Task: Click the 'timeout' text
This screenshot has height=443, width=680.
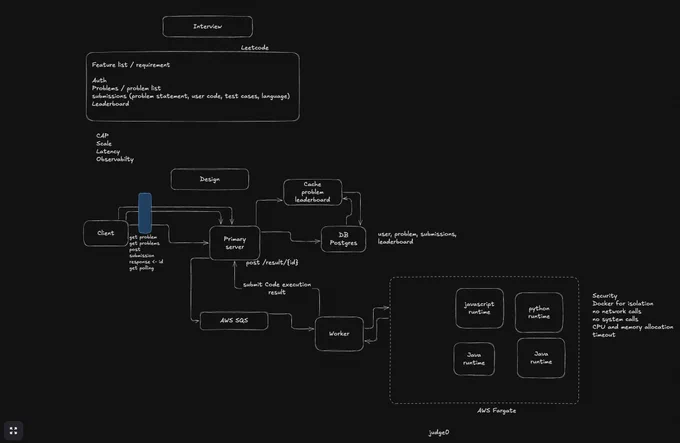Action: click(604, 335)
